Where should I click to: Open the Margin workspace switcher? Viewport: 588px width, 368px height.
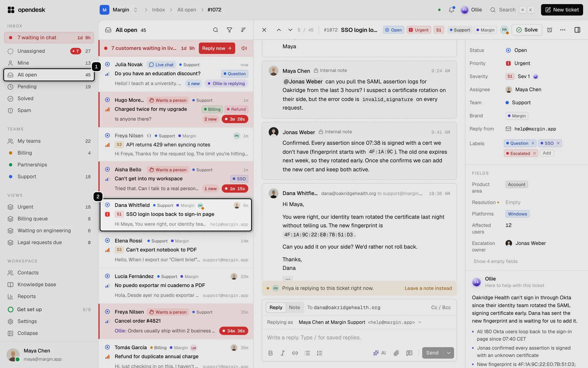[x=118, y=10]
